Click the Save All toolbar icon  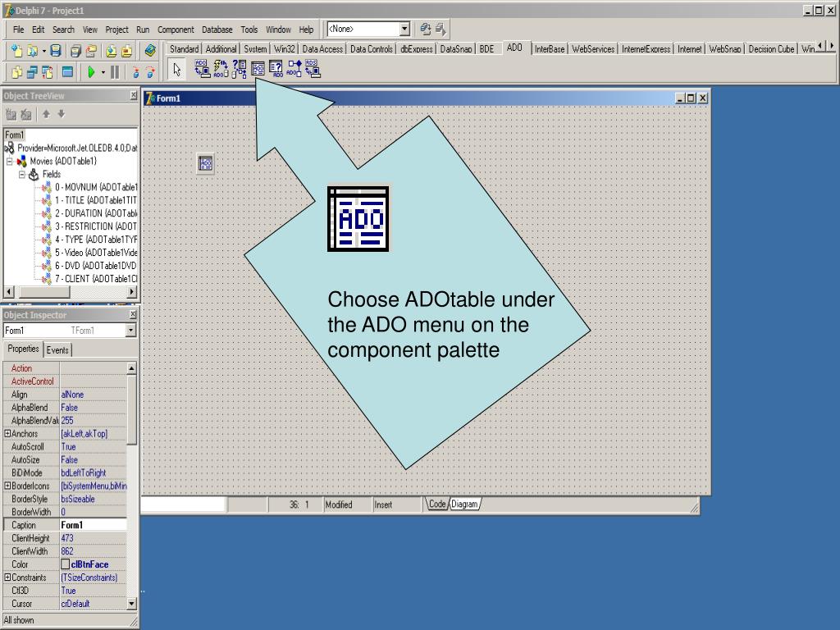75,51
